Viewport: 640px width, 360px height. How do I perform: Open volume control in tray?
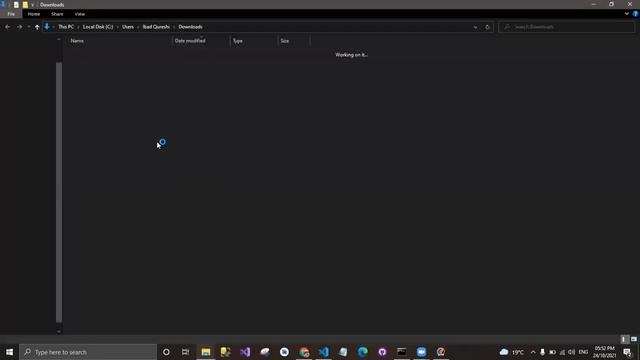pyautogui.click(x=572, y=352)
